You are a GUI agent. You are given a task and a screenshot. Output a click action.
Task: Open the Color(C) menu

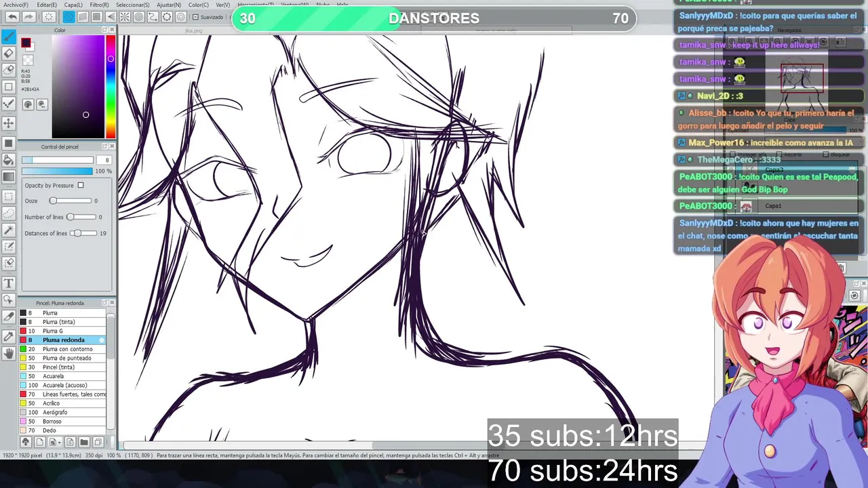point(199,5)
